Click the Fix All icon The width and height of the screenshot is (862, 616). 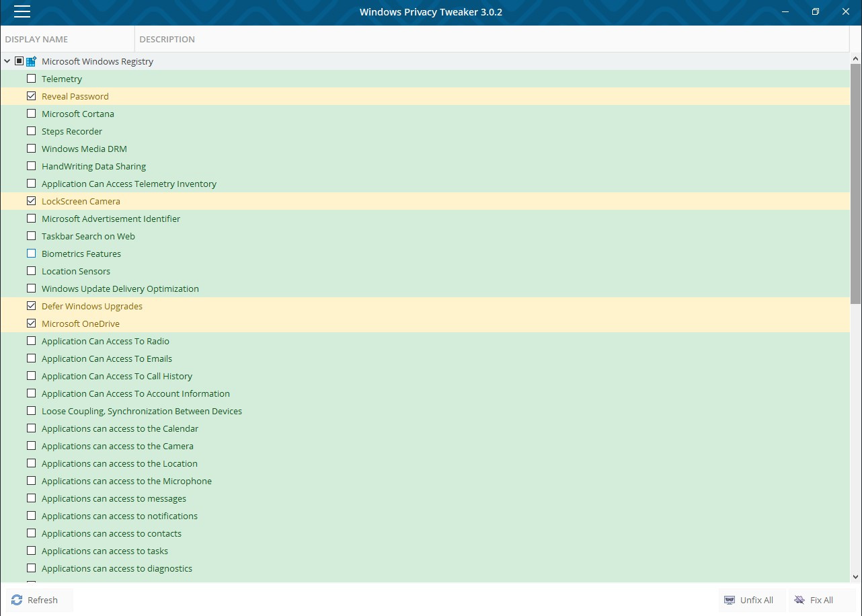799,600
